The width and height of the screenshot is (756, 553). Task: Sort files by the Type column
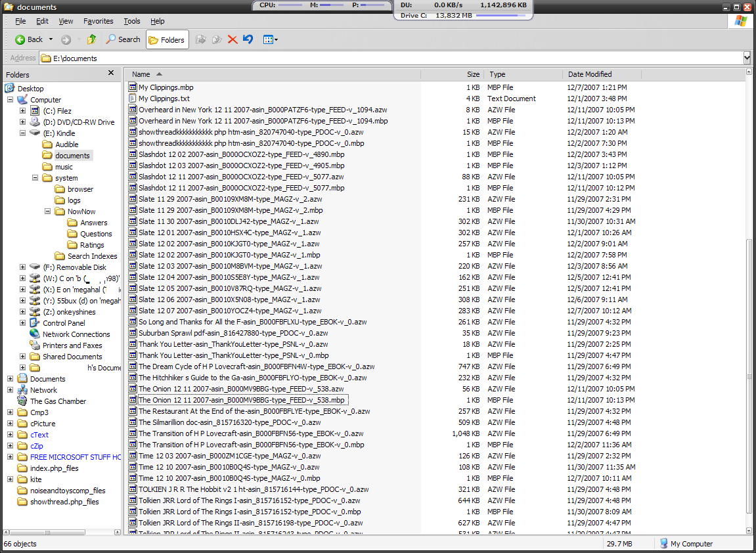click(x=523, y=74)
